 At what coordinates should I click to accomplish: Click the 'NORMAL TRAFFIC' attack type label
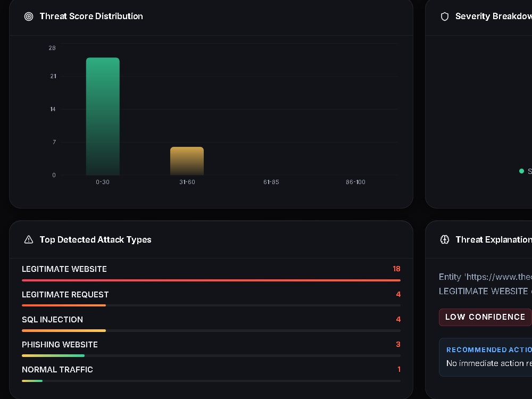pos(57,370)
